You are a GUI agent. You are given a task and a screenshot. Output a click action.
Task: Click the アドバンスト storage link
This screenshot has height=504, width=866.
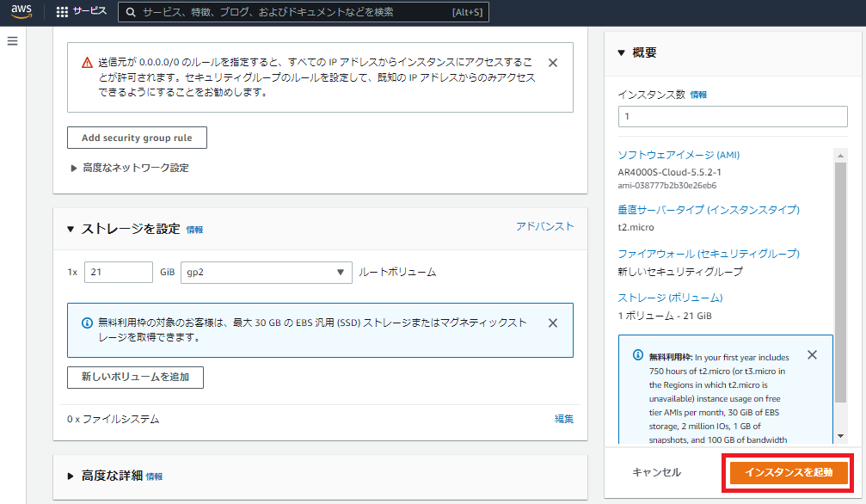pos(544,226)
